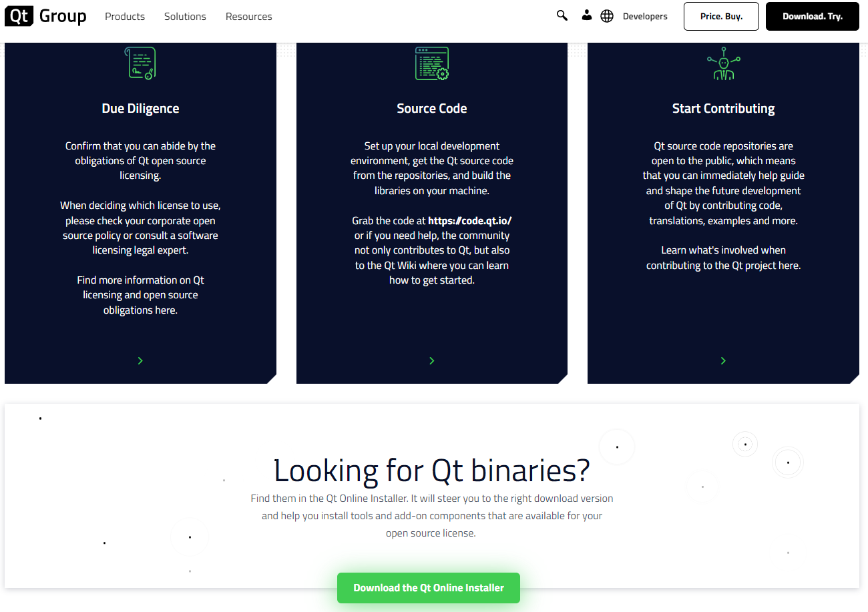Click Download the Qt Online Installer
Viewport: 868px width, 612px height.
(429, 588)
